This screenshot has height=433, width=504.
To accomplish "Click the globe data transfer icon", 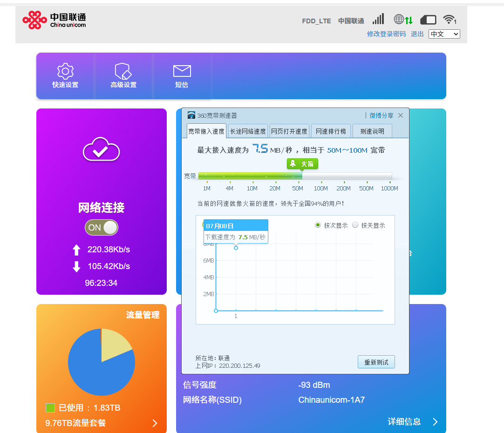I will (403, 20).
